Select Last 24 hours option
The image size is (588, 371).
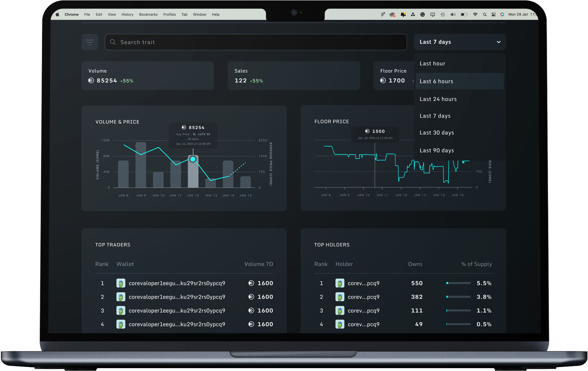click(438, 99)
